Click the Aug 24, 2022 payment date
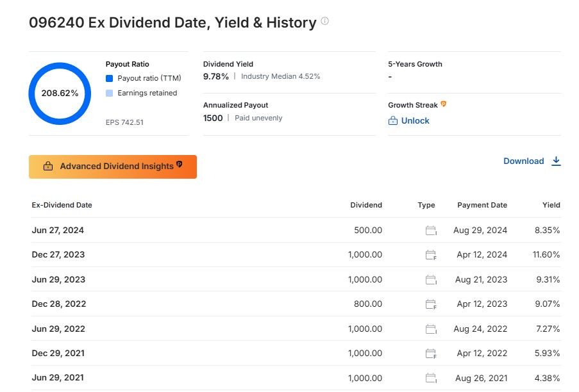 pyautogui.click(x=480, y=329)
